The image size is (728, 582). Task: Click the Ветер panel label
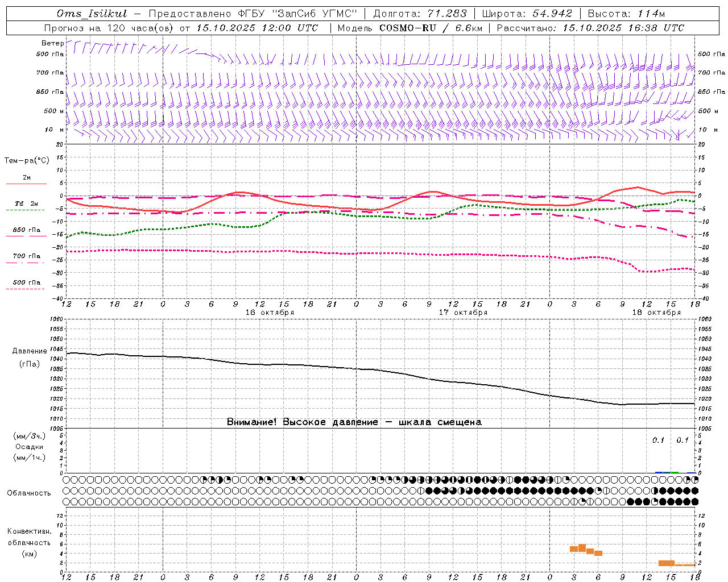tap(52, 43)
